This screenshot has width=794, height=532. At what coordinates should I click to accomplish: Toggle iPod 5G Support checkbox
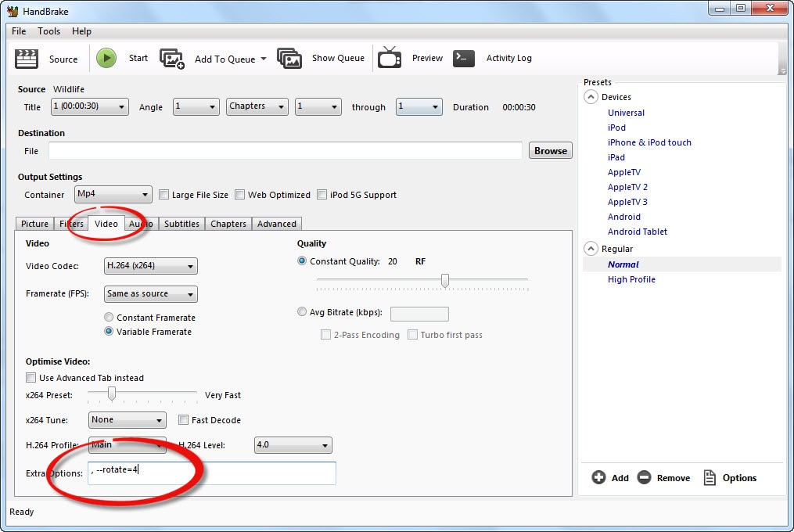click(322, 195)
